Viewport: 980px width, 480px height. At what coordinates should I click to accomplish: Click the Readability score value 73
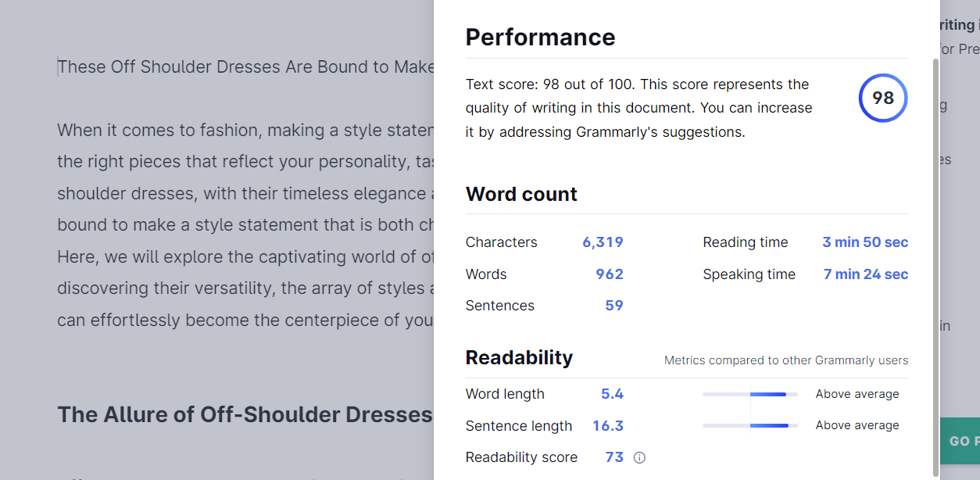pyautogui.click(x=614, y=457)
